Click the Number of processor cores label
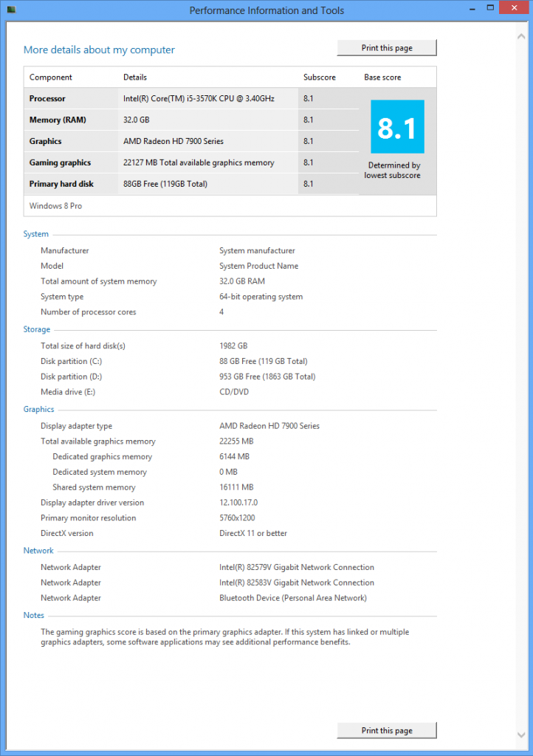The height and width of the screenshot is (756, 533). pyautogui.click(x=88, y=312)
